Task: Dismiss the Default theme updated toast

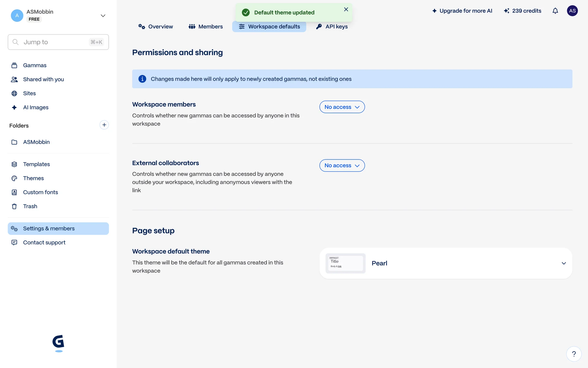Action: [346, 10]
